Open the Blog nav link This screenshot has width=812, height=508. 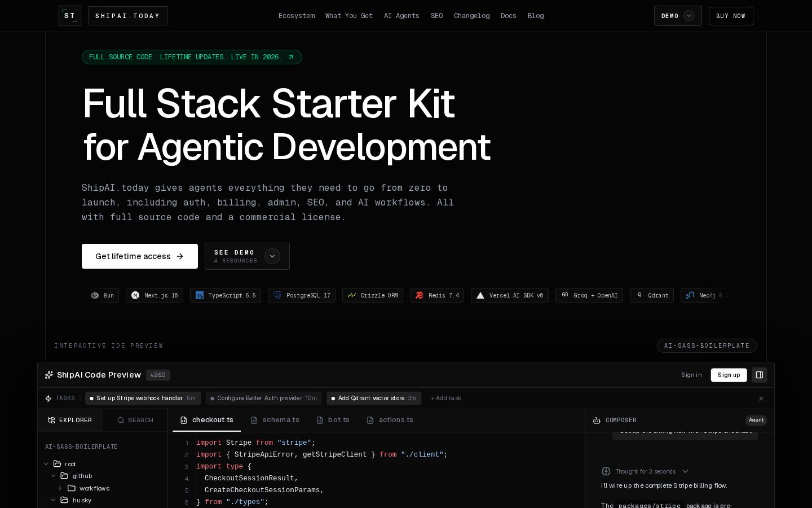[536, 16]
